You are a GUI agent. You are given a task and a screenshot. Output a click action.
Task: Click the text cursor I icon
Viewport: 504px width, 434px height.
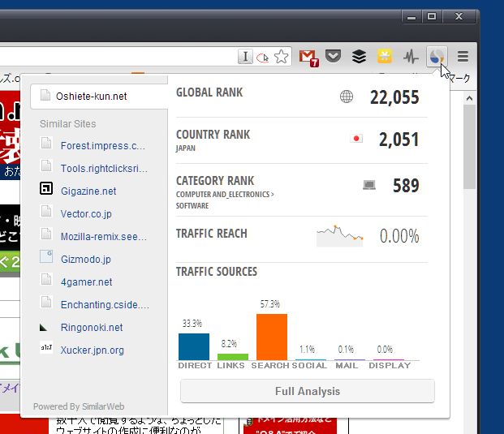(x=245, y=57)
